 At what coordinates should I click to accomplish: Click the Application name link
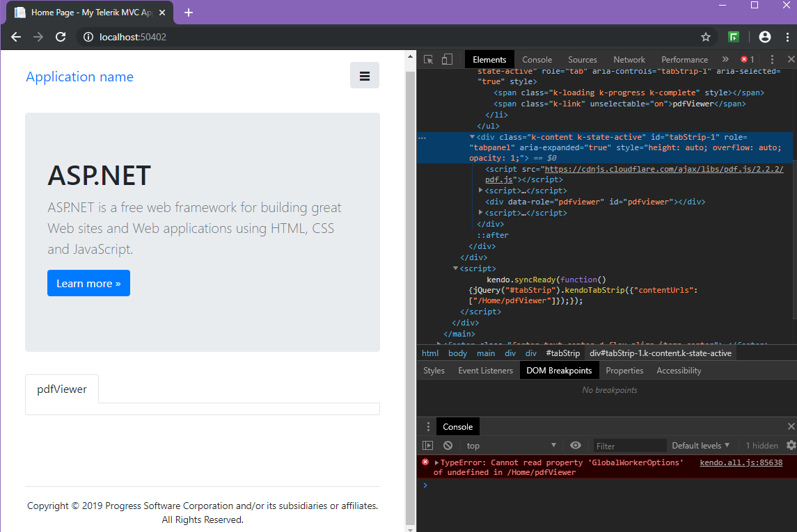80,76
